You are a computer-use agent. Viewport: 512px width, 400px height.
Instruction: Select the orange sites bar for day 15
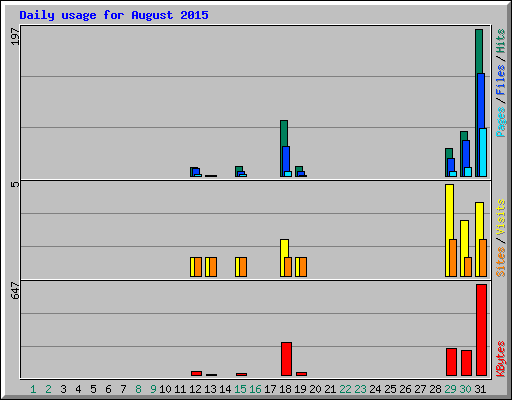(243, 267)
